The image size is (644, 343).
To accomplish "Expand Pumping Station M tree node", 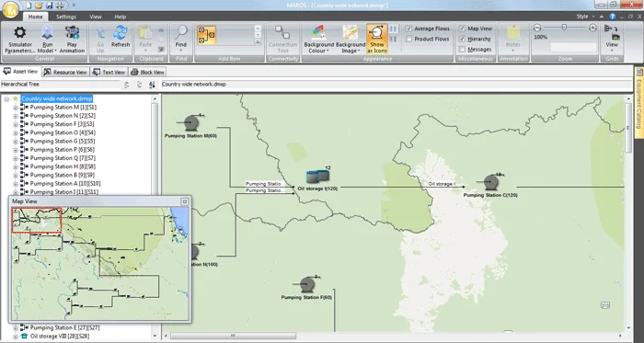I will click(16, 107).
